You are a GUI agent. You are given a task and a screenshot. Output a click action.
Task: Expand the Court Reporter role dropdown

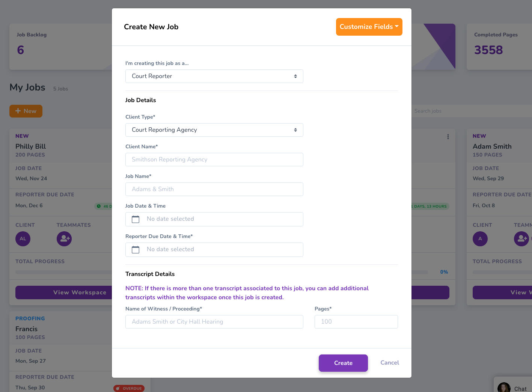click(x=214, y=76)
